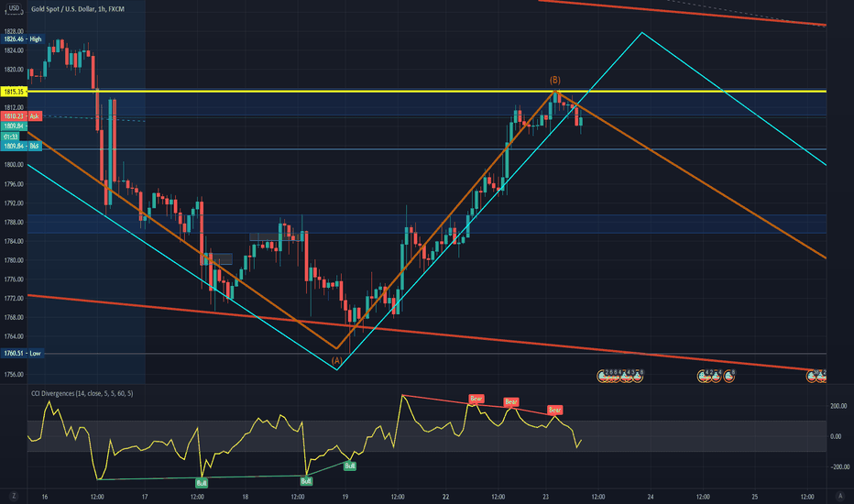Select the yellow 1815.35 price label

pos(14,92)
